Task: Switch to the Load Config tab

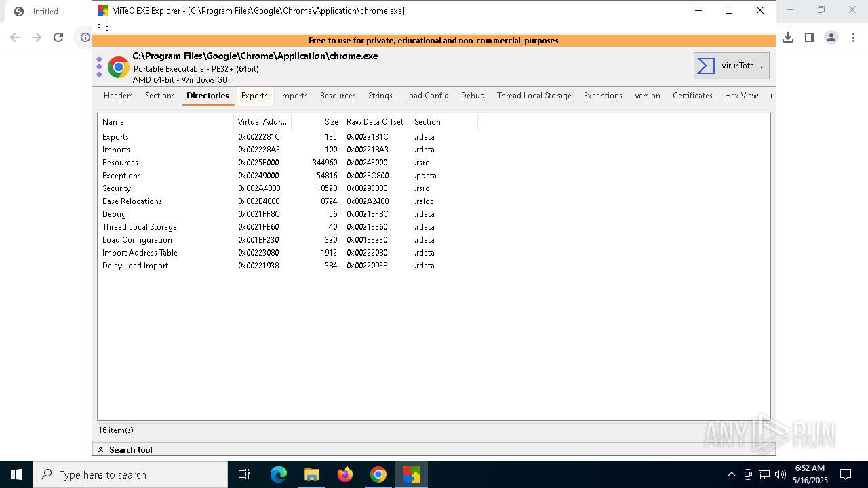Action: pos(427,96)
